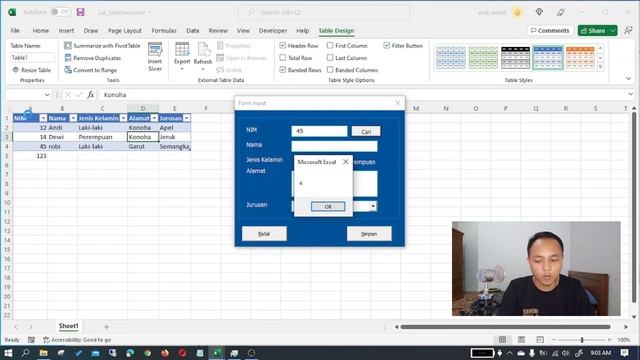The width and height of the screenshot is (640, 360).
Task: Click Remove Duplicates
Action: (x=93, y=58)
